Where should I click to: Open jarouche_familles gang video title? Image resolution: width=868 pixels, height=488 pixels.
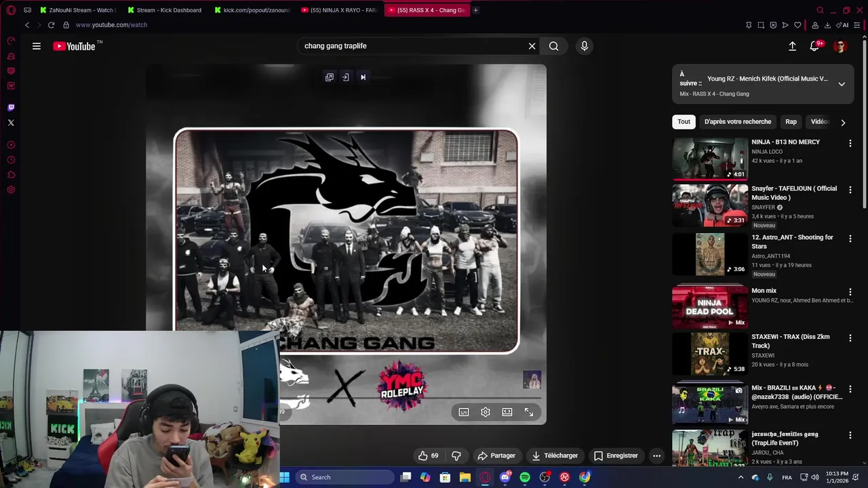tap(785, 439)
